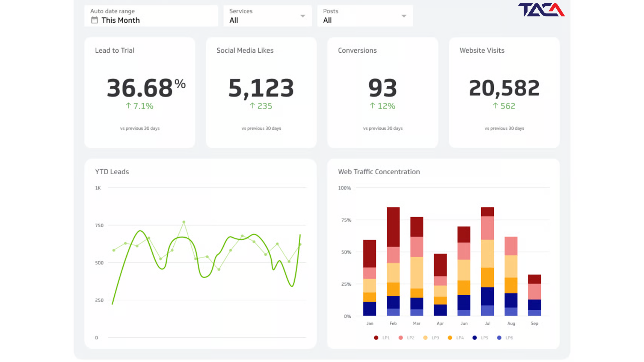Click the Jul stacked bar
Screen dimensions: 644x362
coord(487,261)
